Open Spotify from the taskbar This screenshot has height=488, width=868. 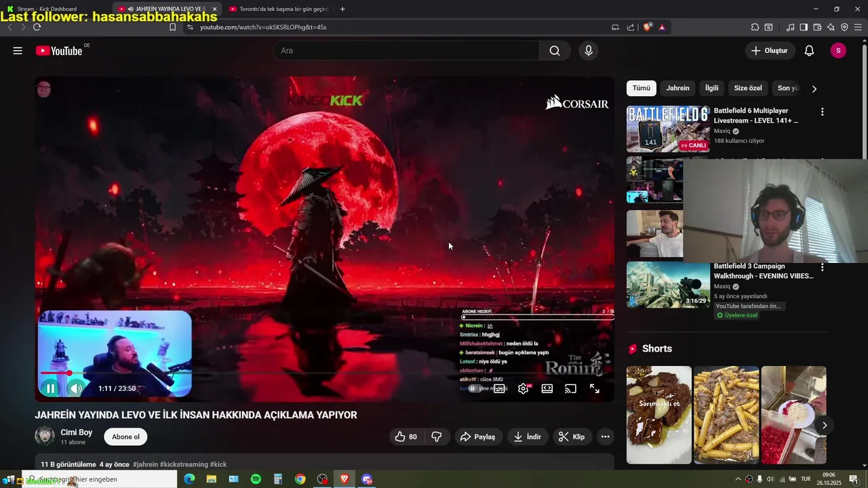(256, 479)
